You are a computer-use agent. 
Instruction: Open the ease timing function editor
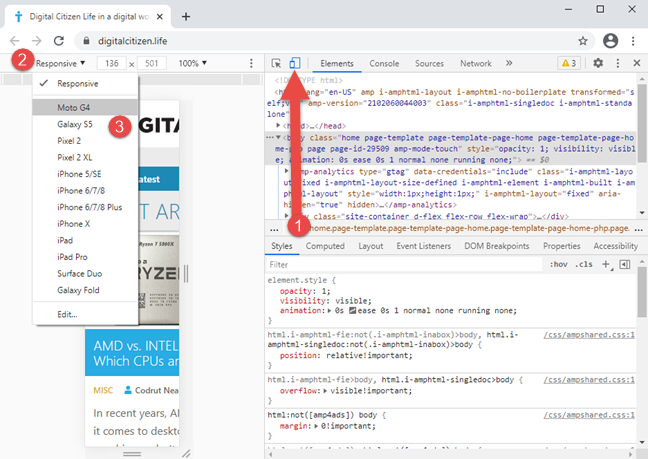click(x=353, y=311)
